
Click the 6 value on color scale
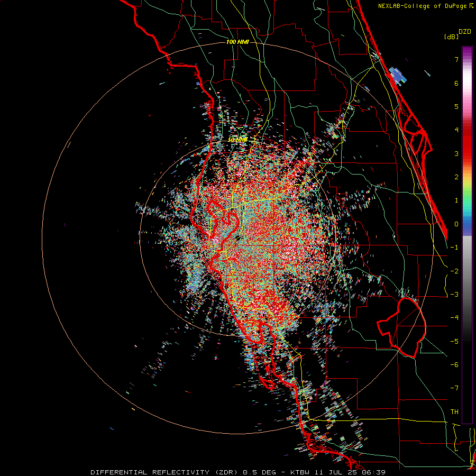(x=456, y=83)
